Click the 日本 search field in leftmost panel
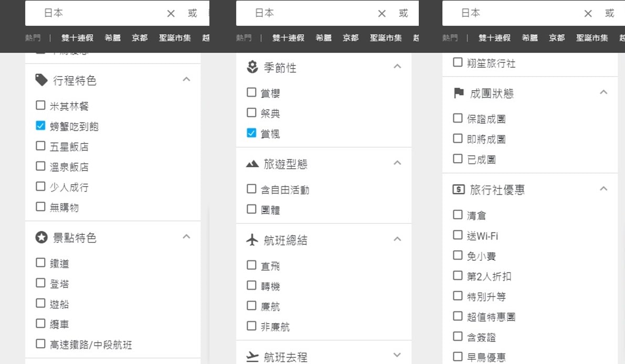Image resolution: width=625 pixels, height=364 pixels. (100, 13)
